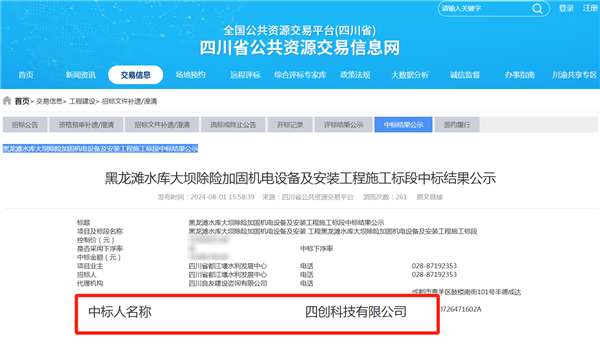The image size is (600, 360).
Task: Click the 控制价（元） row label
Action: pyautogui.click(x=96, y=240)
